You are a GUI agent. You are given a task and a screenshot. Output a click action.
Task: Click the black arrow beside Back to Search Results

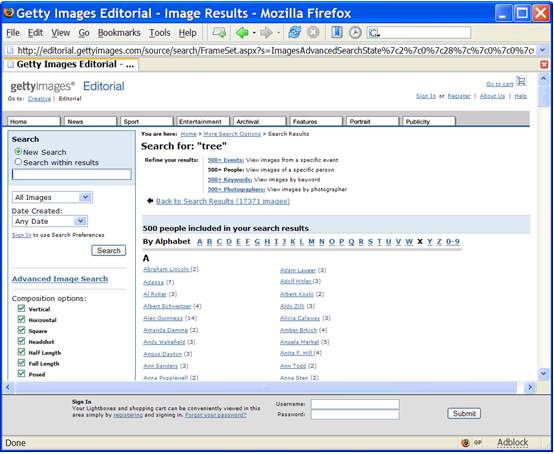click(150, 201)
